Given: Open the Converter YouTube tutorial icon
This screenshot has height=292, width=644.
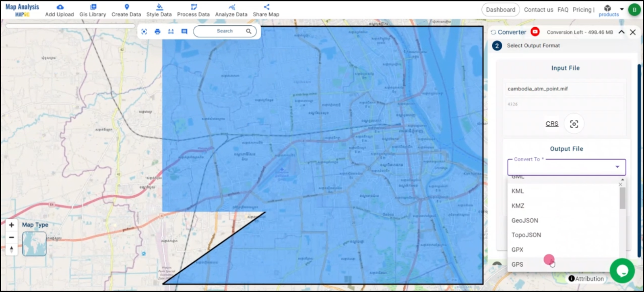Looking at the screenshot, I should 535,32.
